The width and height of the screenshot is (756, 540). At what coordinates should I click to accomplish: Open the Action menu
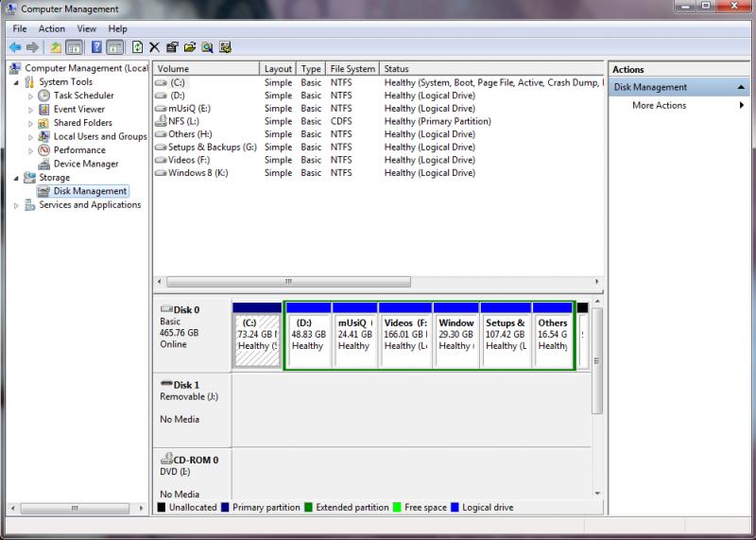click(x=52, y=29)
